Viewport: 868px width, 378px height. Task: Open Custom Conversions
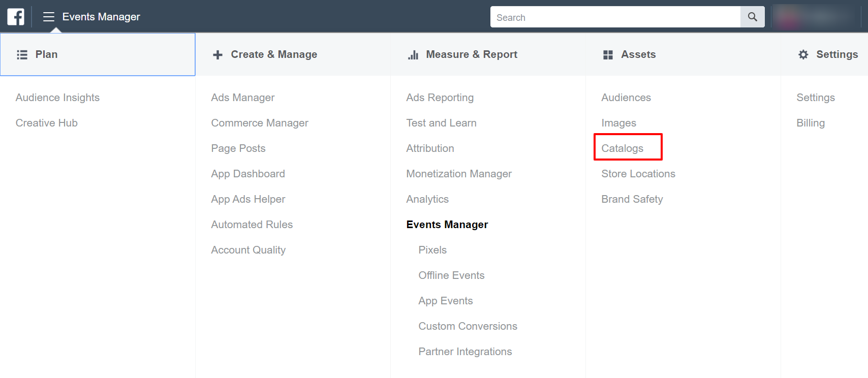click(468, 326)
